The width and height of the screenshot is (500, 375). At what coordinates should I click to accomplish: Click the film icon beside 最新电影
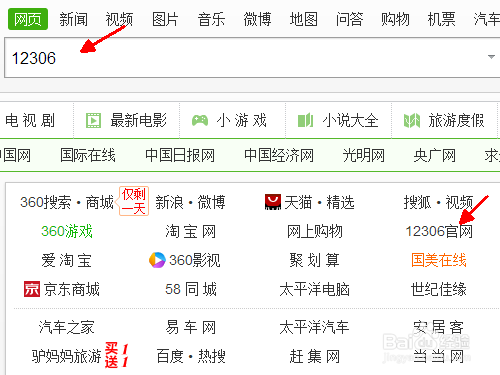[93, 120]
